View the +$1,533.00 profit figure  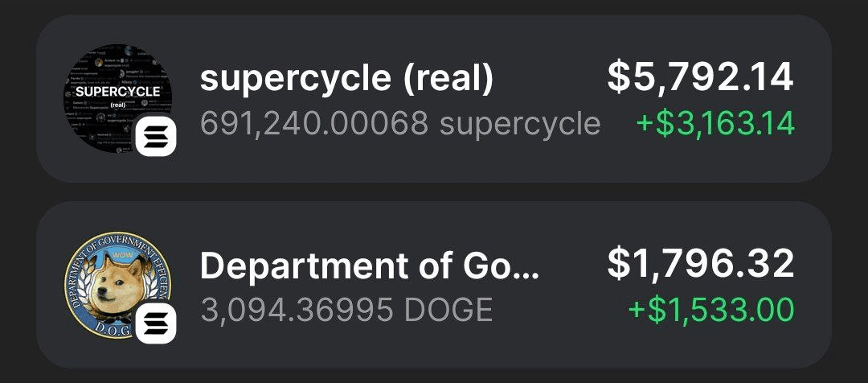click(x=711, y=310)
